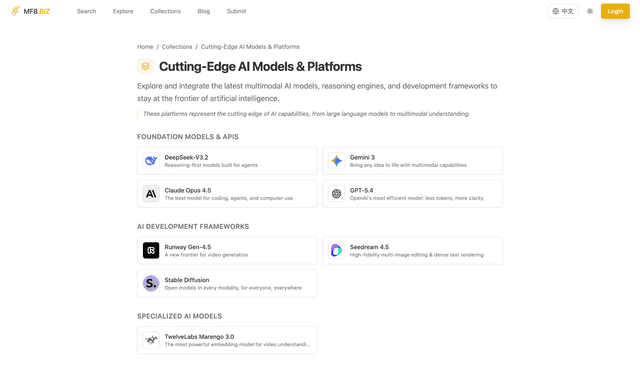This screenshot has height=365, width=640.
Task: Follow the Collections breadcrumb link
Action: pos(177,47)
